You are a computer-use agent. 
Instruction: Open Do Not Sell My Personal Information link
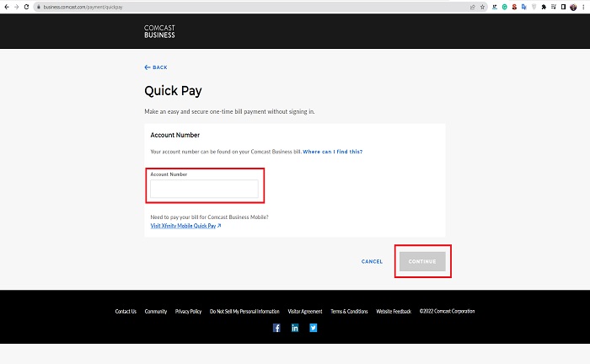click(x=244, y=312)
